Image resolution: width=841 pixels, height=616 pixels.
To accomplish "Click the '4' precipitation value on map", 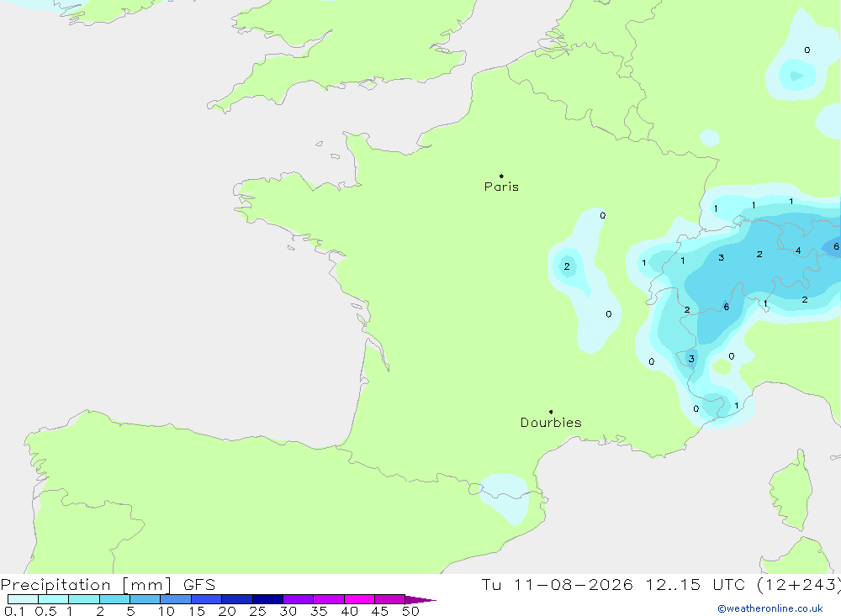I will [798, 250].
